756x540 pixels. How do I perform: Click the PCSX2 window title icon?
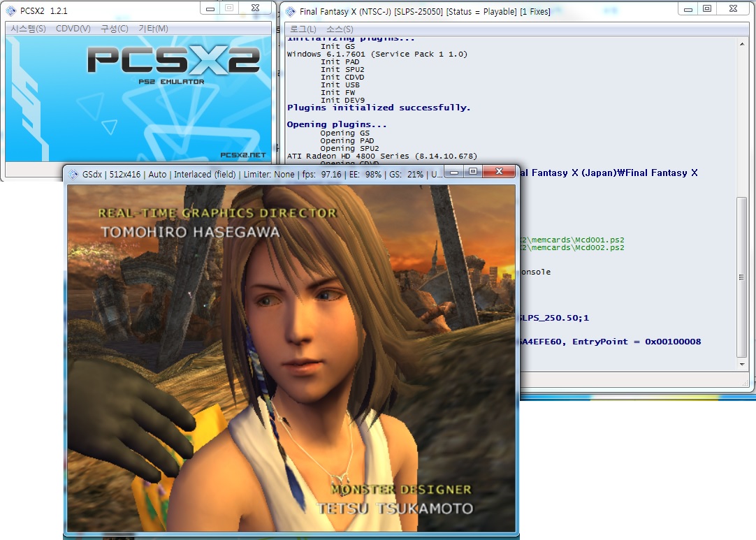[11, 10]
